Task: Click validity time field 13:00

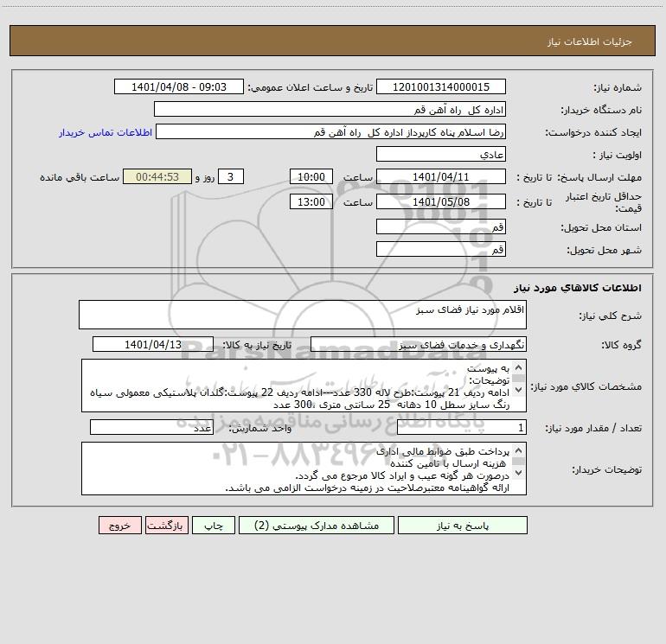Action: click(x=311, y=201)
